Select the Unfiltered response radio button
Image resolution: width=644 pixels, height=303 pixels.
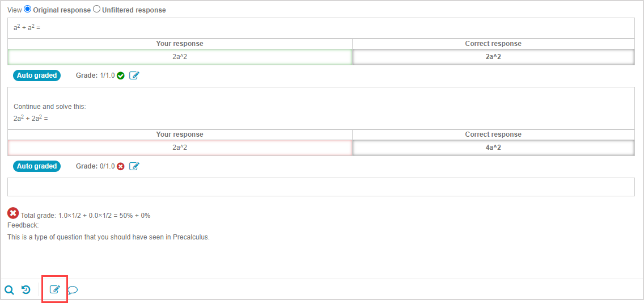click(96, 10)
